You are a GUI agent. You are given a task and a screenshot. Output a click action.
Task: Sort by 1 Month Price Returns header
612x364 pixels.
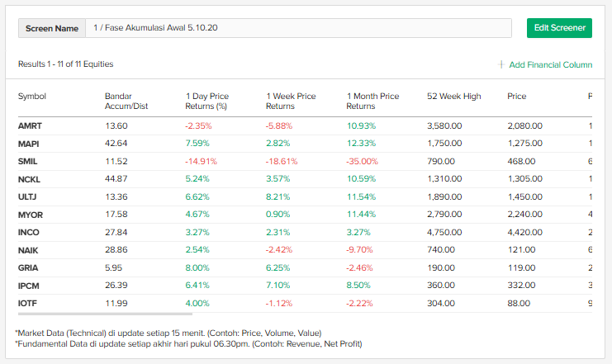click(372, 102)
